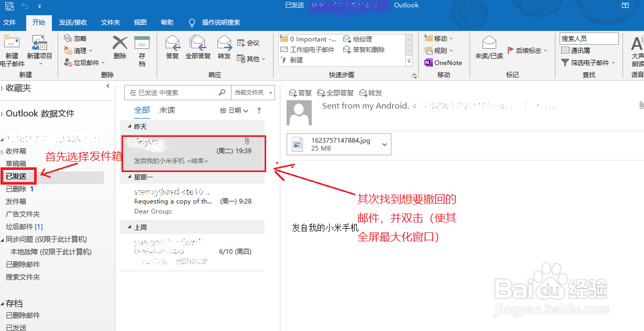
Task: Collapse the Archive (存档) section
Action: click(x=3, y=304)
